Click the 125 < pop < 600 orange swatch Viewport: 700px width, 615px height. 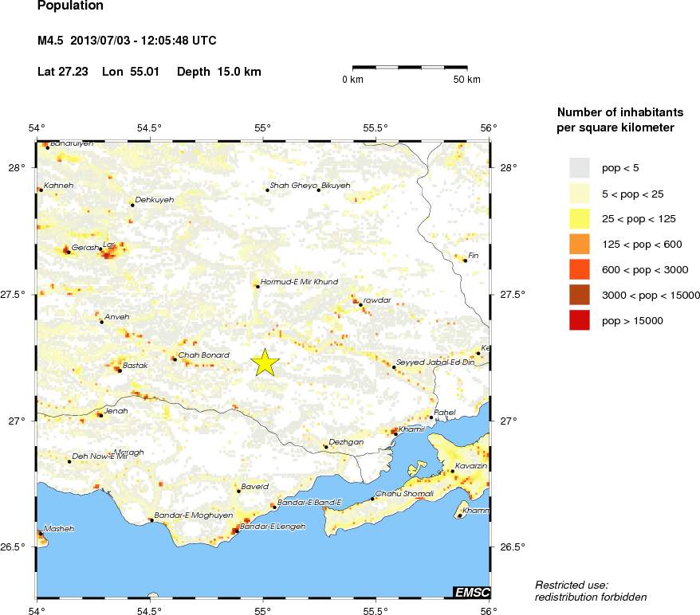579,244
